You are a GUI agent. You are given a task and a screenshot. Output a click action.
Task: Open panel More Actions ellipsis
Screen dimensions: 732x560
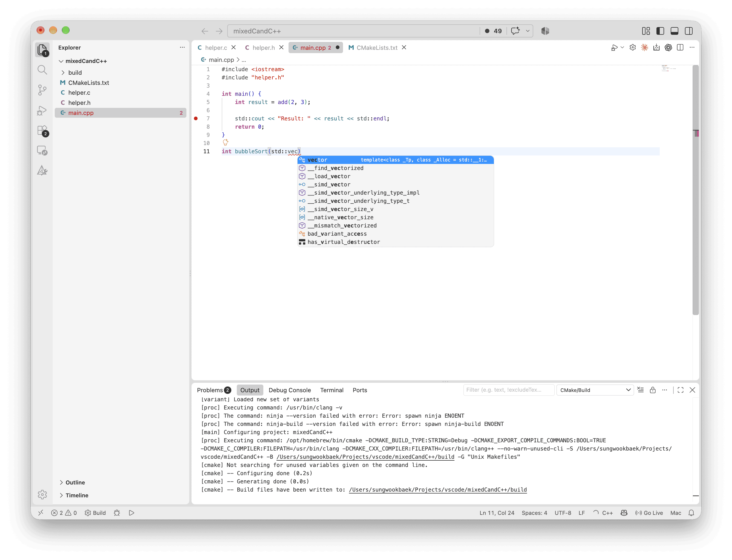coord(665,390)
